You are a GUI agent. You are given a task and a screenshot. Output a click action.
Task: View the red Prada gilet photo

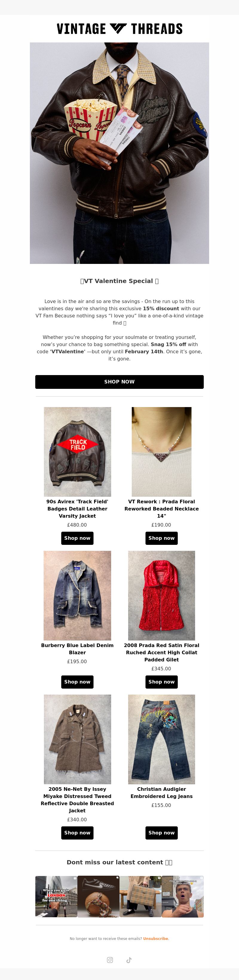coord(161,595)
